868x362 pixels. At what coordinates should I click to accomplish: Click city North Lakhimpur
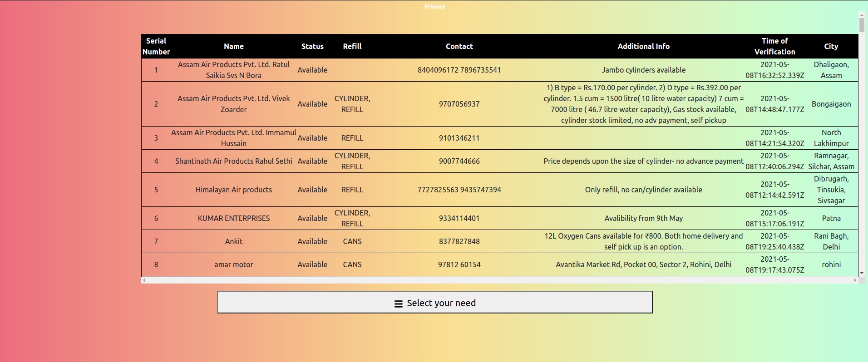[831, 138]
